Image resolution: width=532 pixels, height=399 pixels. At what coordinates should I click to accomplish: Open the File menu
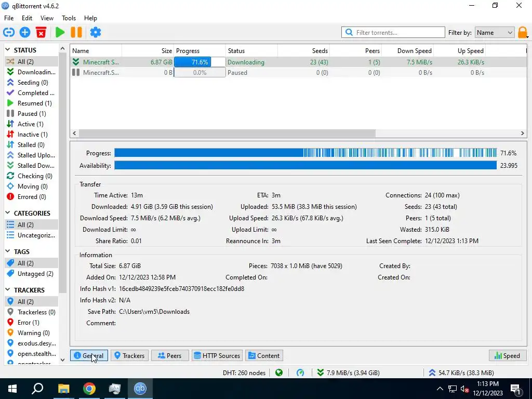point(9,18)
